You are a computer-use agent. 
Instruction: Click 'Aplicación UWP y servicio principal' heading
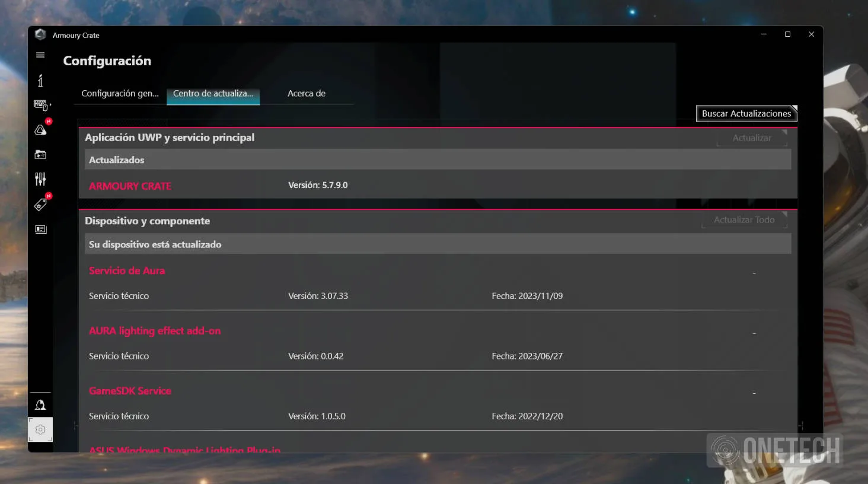tap(170, 138)
